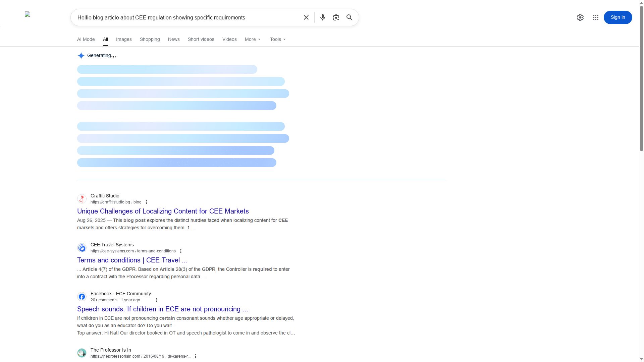This screenshot has width=644, height=362.
Task: Open the three-dot menu on Graffiti Studio result
Action: pos(147,202)
